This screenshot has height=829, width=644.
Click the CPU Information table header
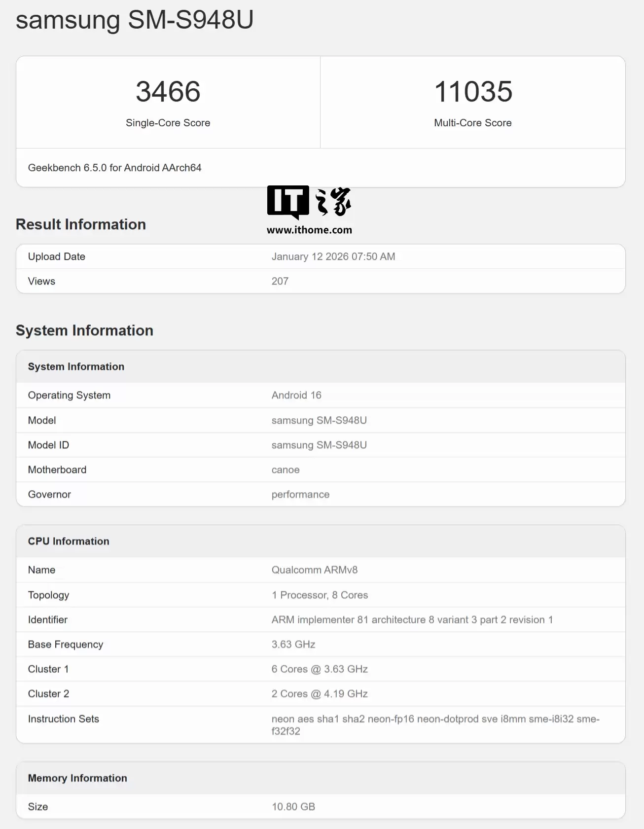[x=69, y=541]
